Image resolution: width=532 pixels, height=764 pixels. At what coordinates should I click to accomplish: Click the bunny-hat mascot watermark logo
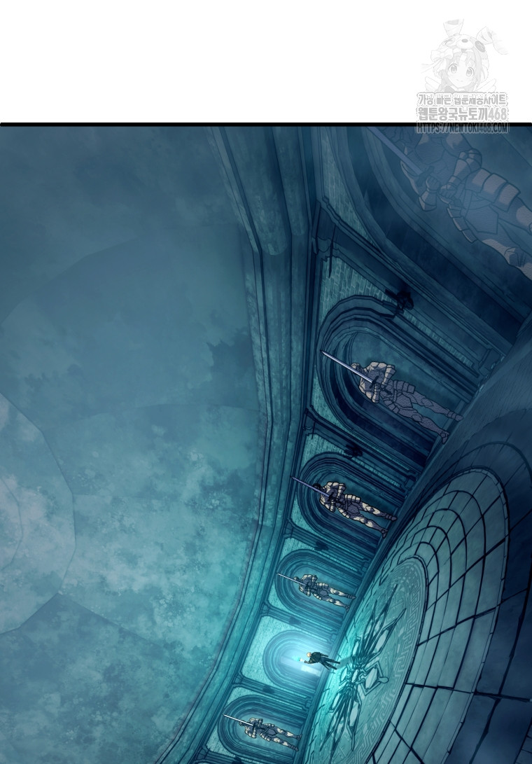tap(463, 56)
